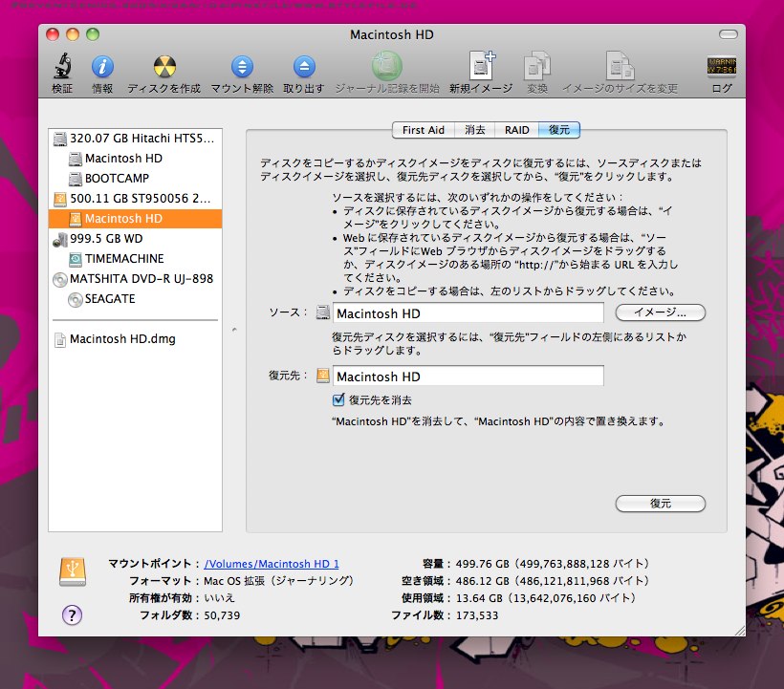Toggle the toolbar pill button in title bar
This screenshot has height=689, width=784.
tap(728, 34)
